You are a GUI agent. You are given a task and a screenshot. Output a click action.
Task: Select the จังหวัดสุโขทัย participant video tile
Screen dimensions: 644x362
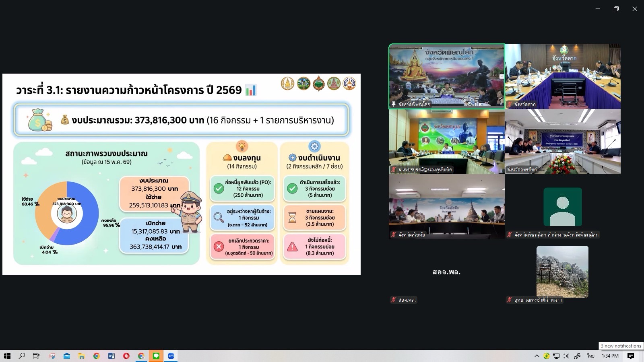coord(446,207)
